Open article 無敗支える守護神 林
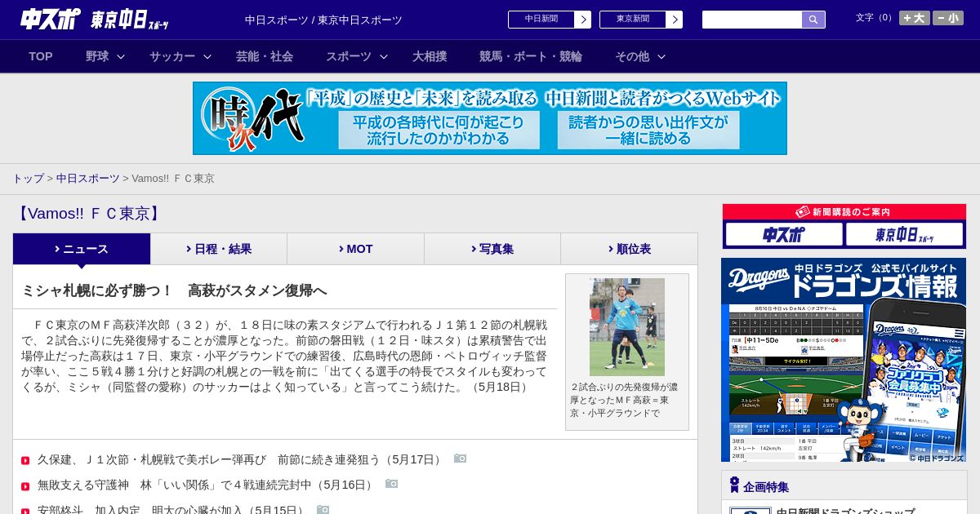Screen dimensions: 980x514 207,485
